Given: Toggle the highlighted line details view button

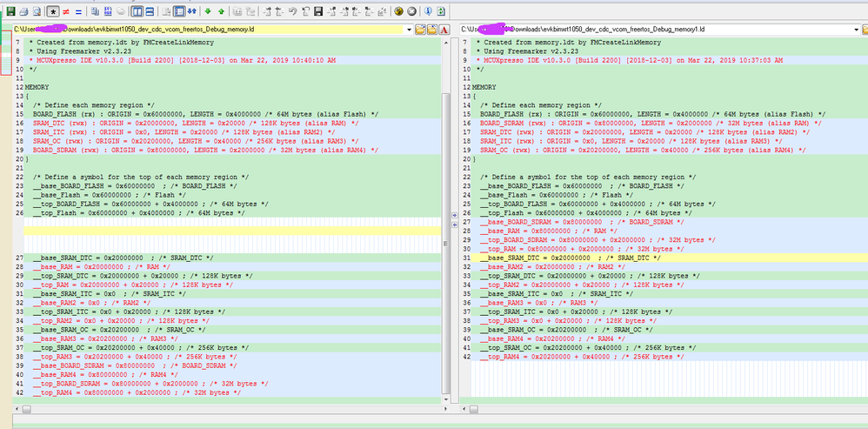Looking at the screenshot, I should coord(179,11).
